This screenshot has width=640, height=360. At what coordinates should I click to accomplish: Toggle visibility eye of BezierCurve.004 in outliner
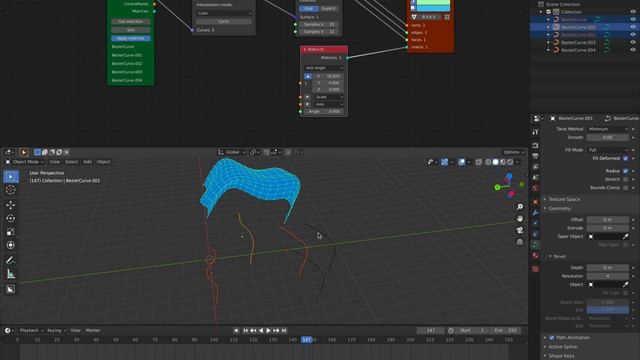point(633,50)
